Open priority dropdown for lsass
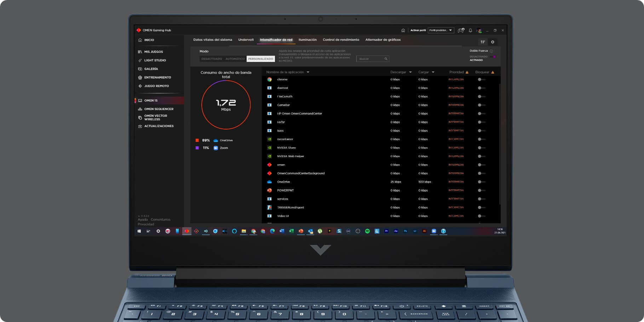The height and width of the screenshot is (322, 644). point(456,131)
